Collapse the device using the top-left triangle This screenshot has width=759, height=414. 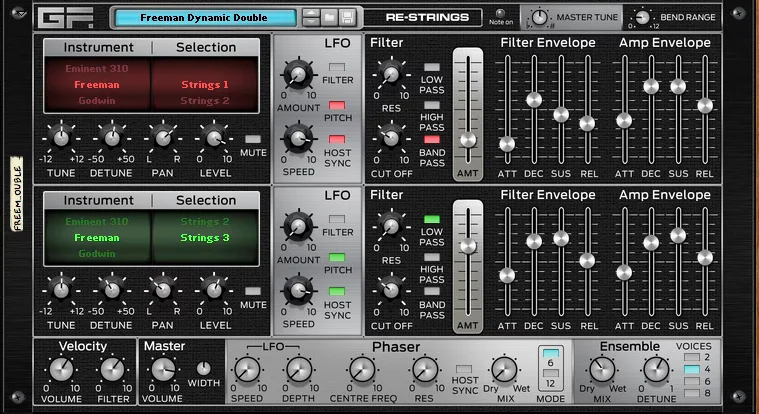point(19,13)
